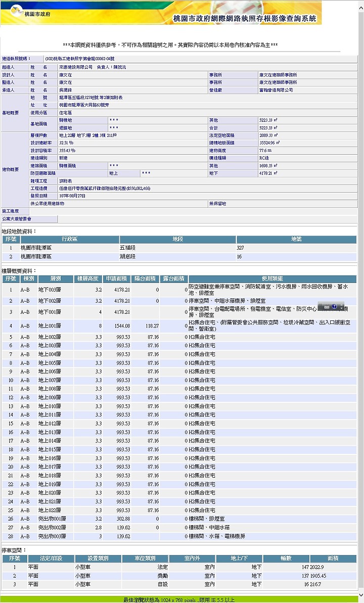Select the 法定/自設 parking header
The image size is (364, 603).
51,559
